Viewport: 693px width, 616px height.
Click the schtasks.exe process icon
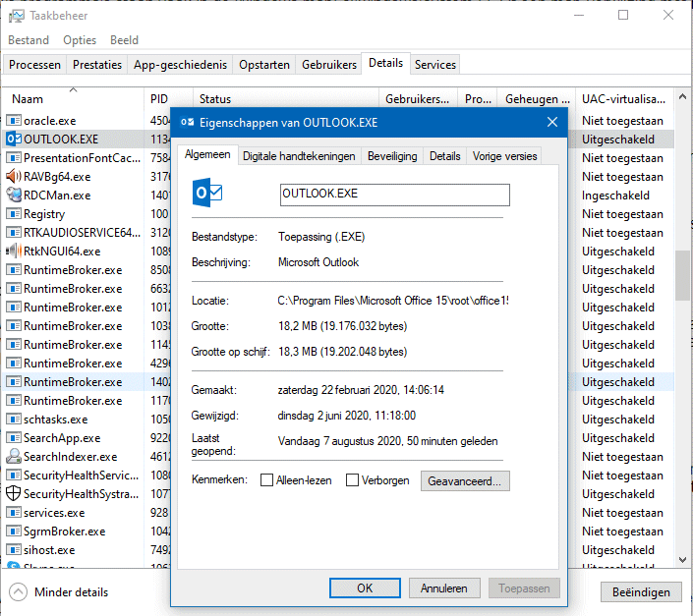tap(14, 420)
